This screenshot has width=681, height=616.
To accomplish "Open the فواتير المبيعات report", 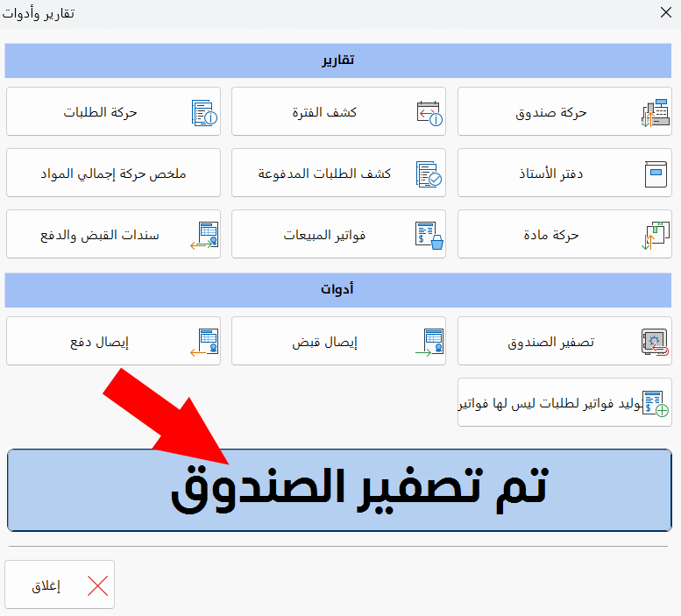I will (339, 234).
